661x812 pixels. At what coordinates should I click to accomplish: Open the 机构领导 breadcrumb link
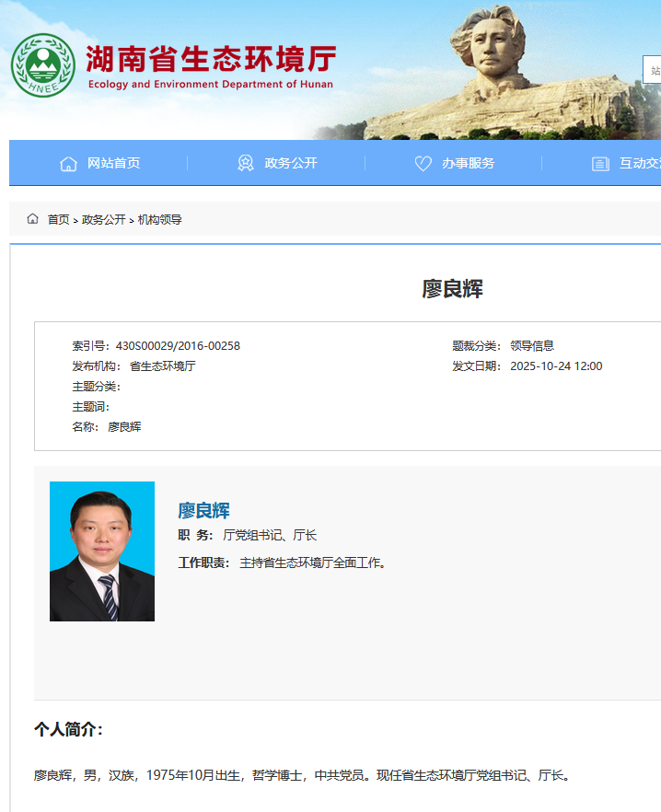[x=160, y=220]
